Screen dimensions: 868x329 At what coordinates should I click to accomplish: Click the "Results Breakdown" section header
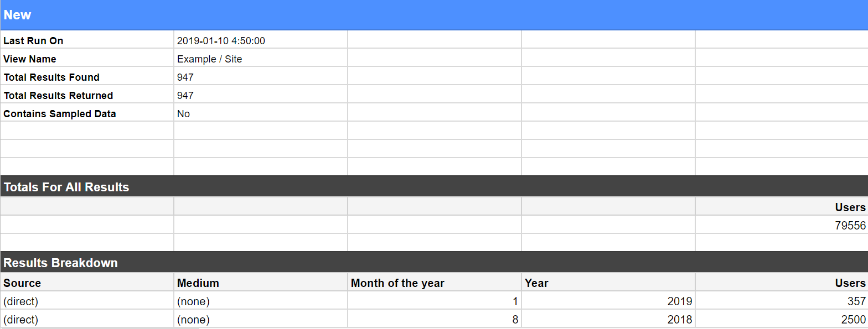coord(61,263)
